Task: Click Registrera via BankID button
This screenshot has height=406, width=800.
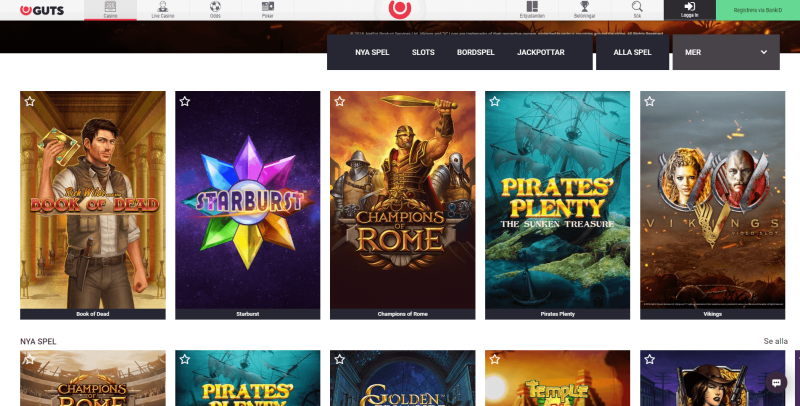Action: click(x=758, y=10)
